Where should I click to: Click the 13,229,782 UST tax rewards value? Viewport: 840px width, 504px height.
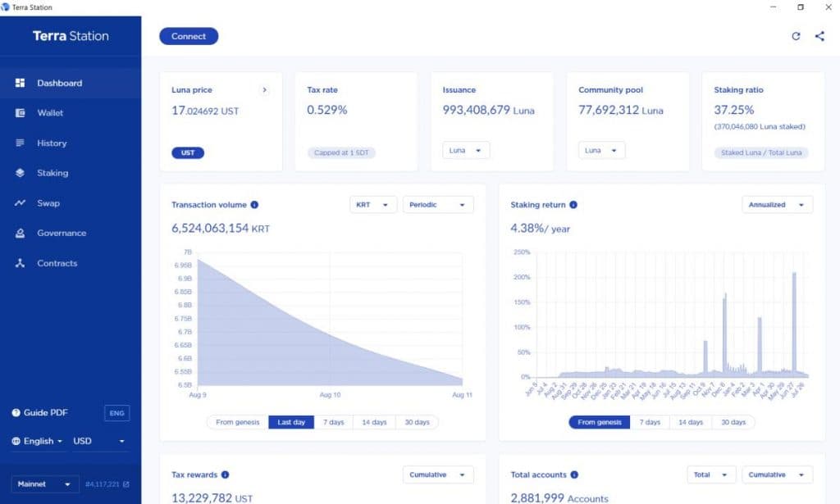point(212,498)
